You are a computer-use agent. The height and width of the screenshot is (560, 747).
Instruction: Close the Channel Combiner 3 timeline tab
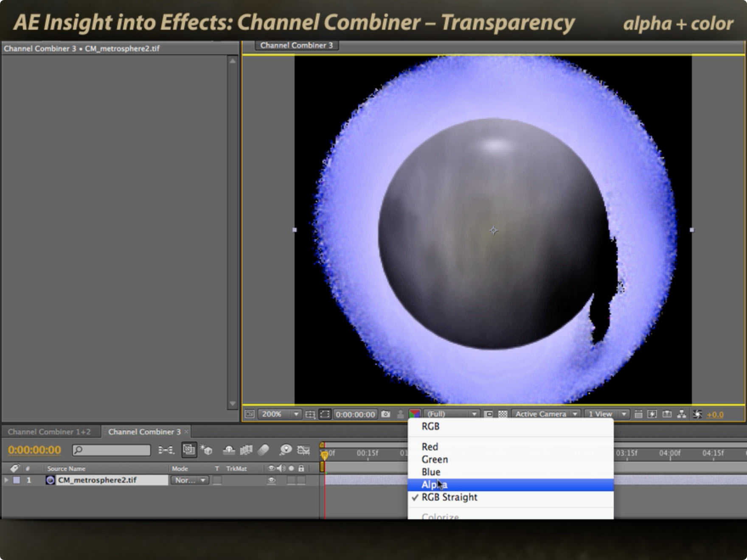tap(186, 432)
